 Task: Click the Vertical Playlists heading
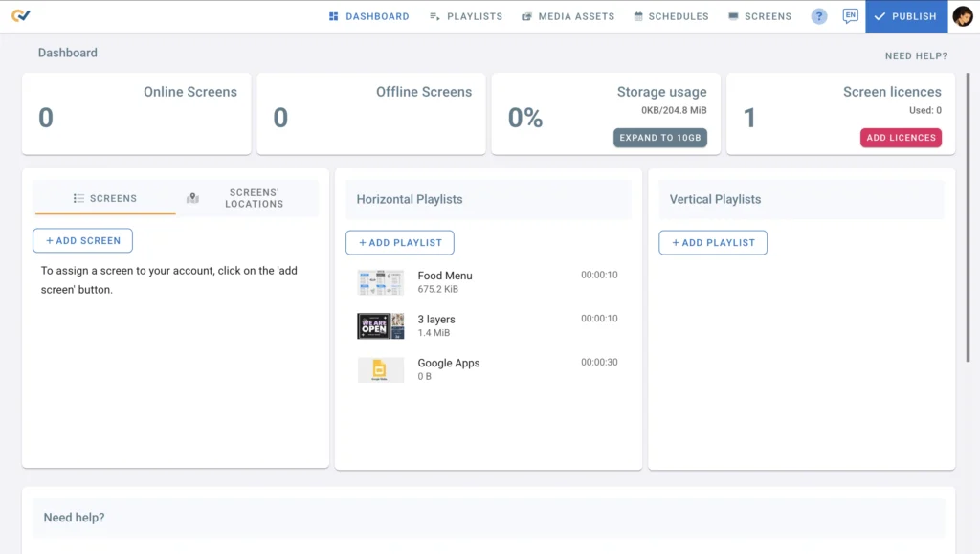click(715, 199)
